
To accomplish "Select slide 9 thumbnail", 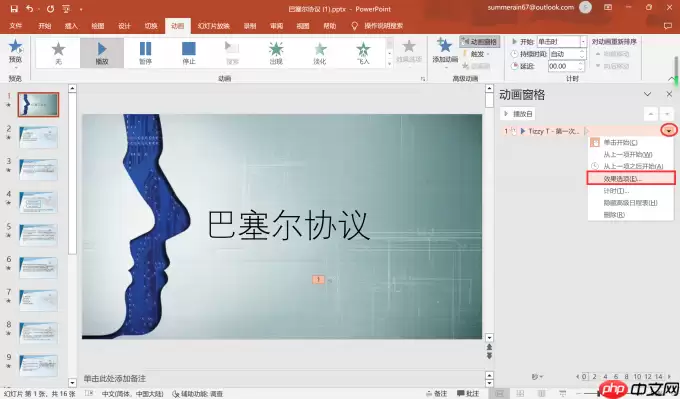I will point(38,366).
